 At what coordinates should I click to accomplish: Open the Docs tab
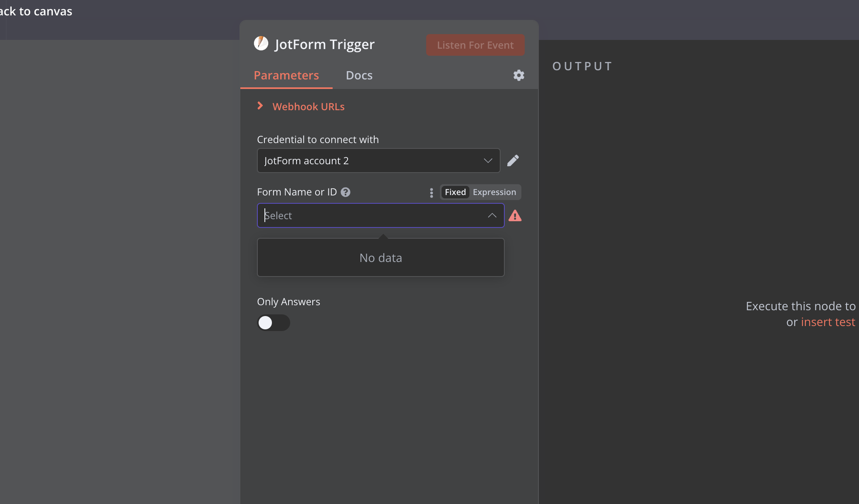click(x=359, y=75)
